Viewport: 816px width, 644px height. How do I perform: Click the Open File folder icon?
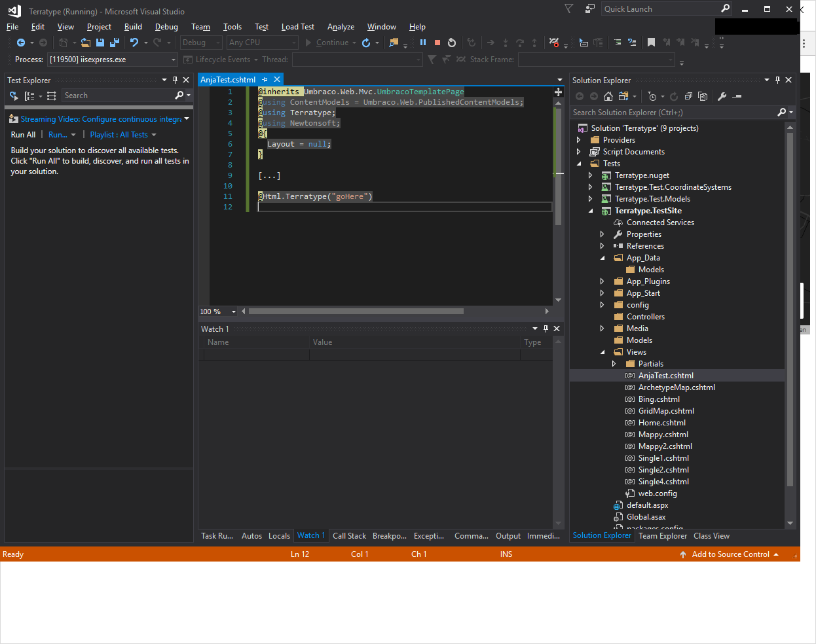tap(86, 43)
